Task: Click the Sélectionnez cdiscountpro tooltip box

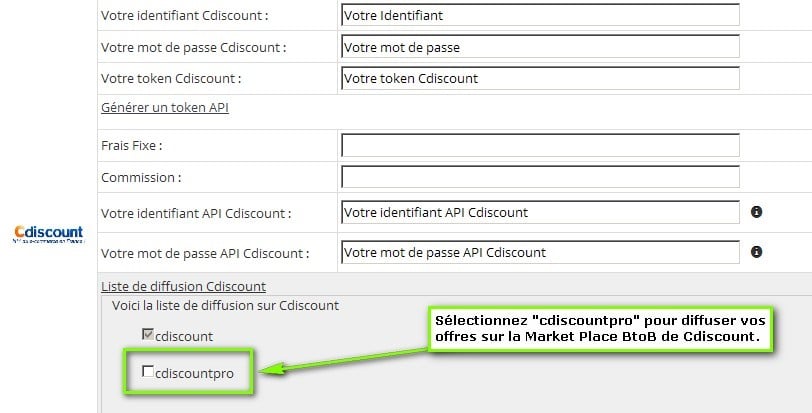Action: click(600, 328)
